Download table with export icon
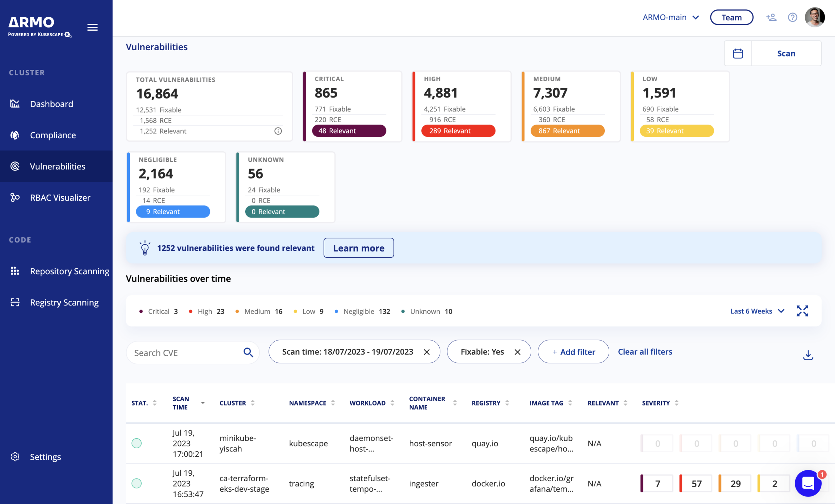This screenshot has height=504, width=835. (x=808, y=355)
